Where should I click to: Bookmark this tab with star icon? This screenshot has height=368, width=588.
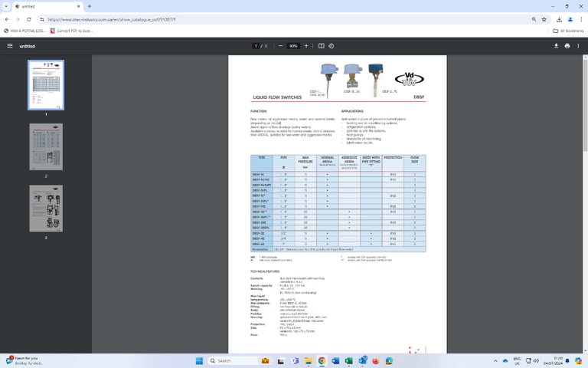(x=544, y=19)
